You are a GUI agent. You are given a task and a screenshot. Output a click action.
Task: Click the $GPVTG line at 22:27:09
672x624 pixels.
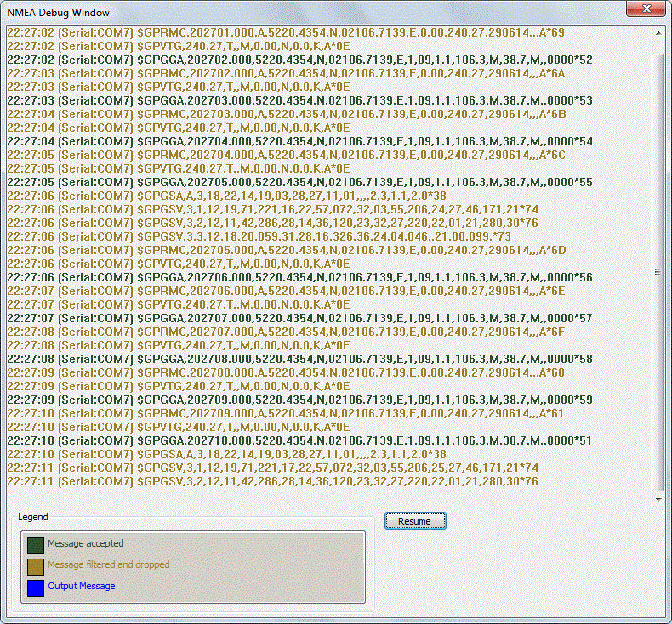[x=179, y=386]
